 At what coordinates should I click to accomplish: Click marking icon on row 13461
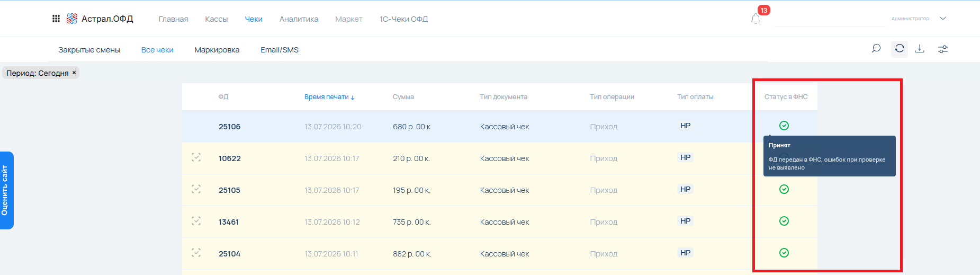tap(196, 221)
